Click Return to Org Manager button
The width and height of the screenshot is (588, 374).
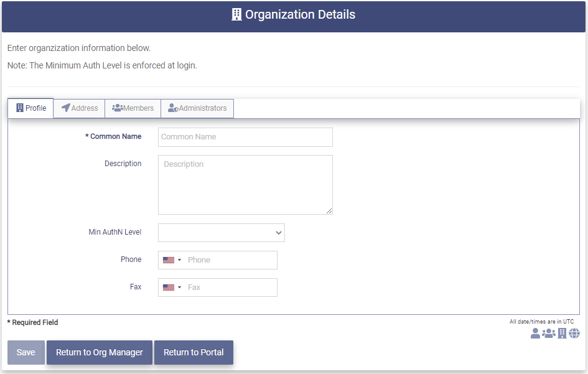point(100,352)
